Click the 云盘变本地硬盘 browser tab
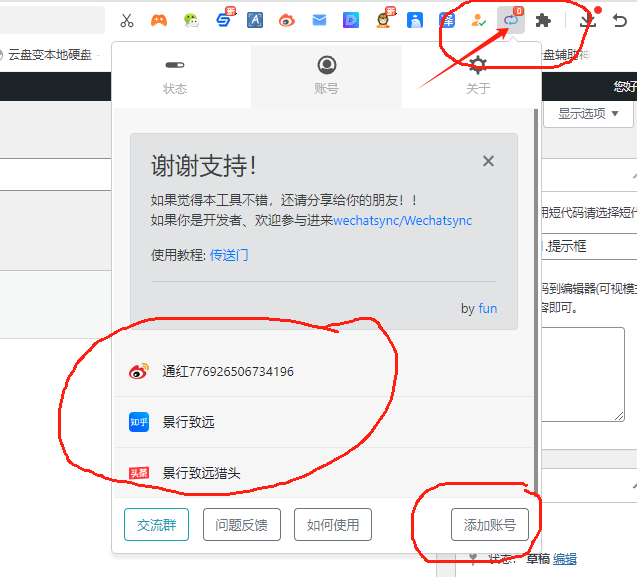 [x=50, y=54]
